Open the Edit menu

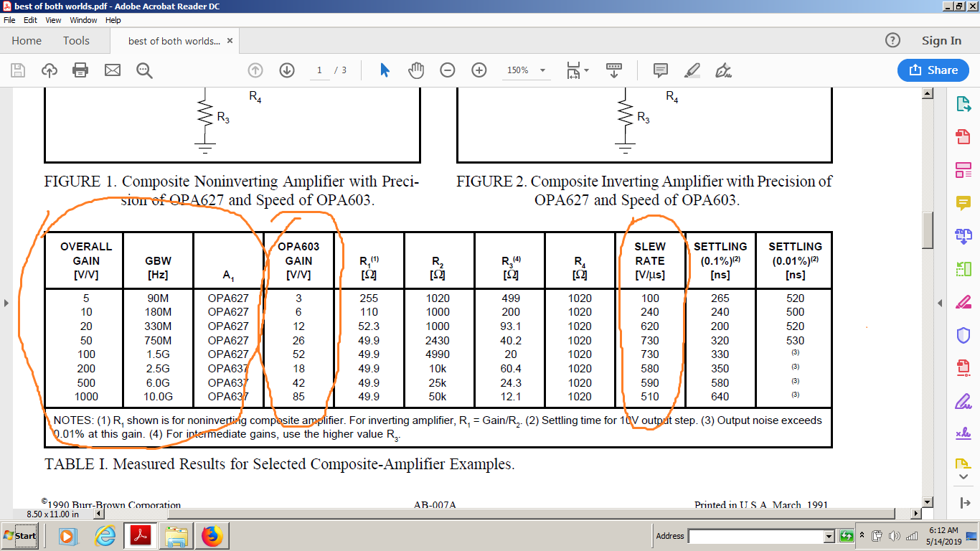click(x=30, y=20)
